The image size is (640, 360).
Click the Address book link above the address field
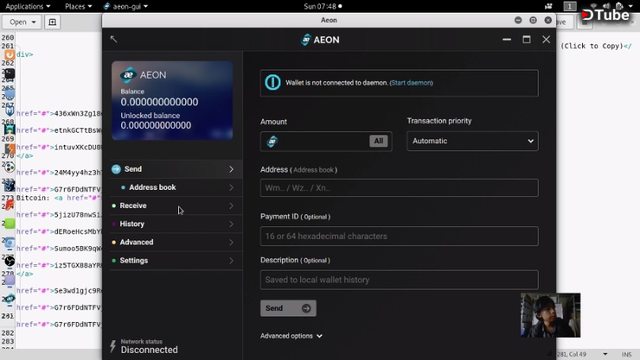(x=313, y=170)
